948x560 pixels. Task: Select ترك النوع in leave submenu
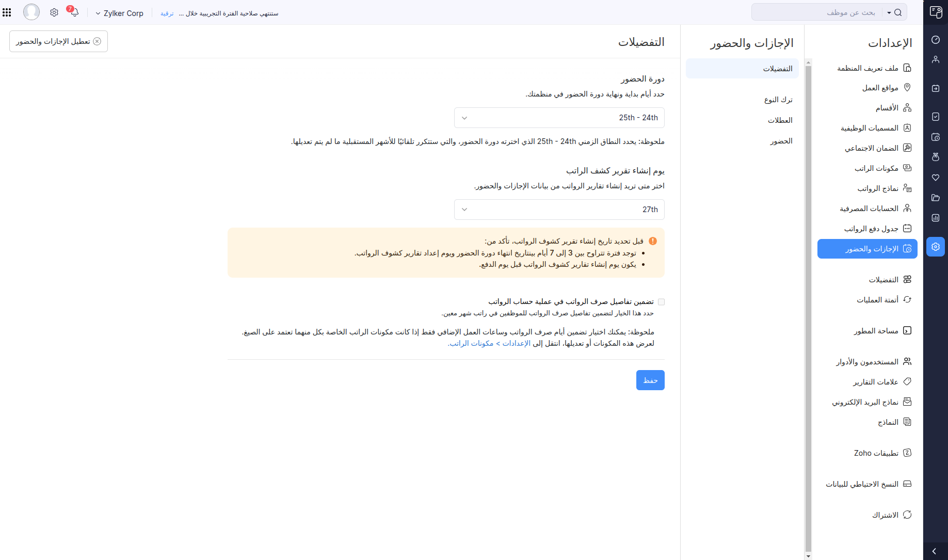pyautogui.click(x=778, y=100)
